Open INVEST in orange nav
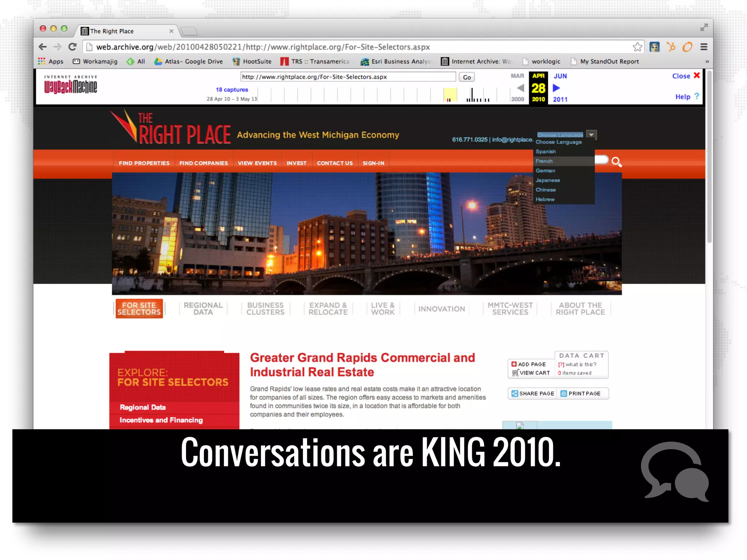747x560 pixels. [296, 163]
